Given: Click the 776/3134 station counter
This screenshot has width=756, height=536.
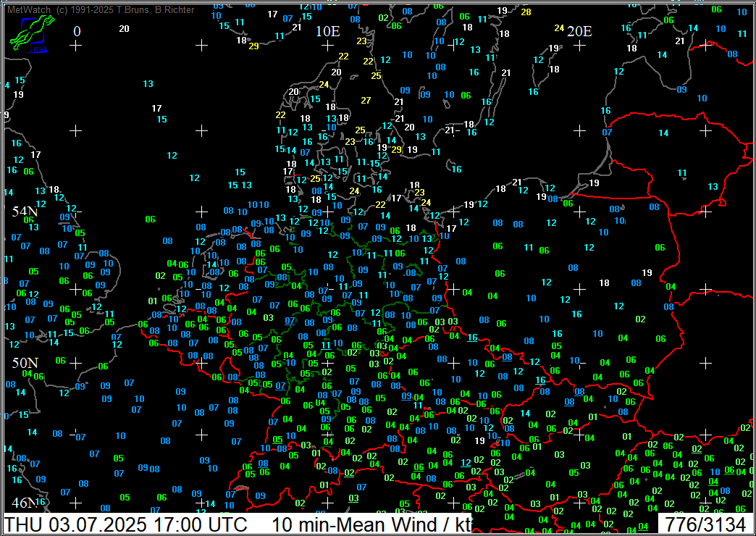Looking at the screenshot, I should pos(705,524).
